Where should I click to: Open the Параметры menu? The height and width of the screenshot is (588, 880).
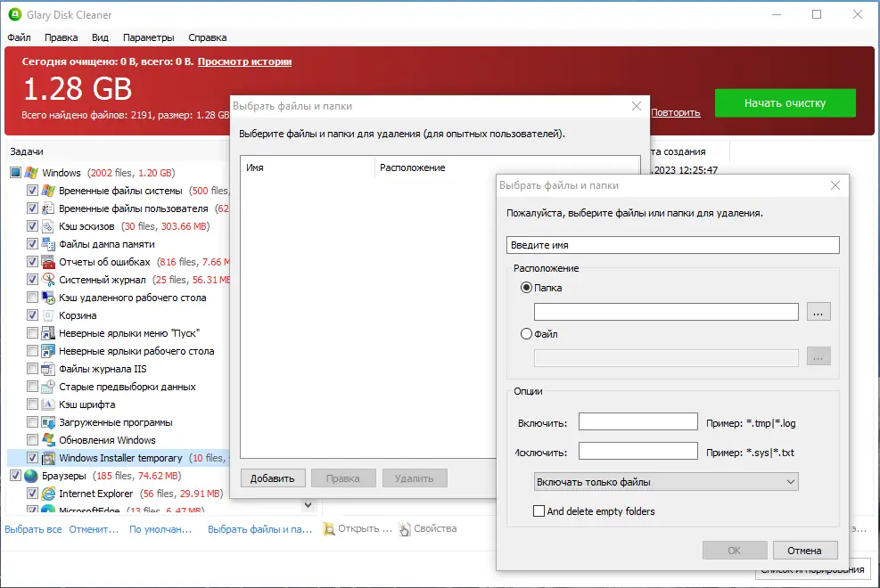pyautogui.click(x=149, y=37)
